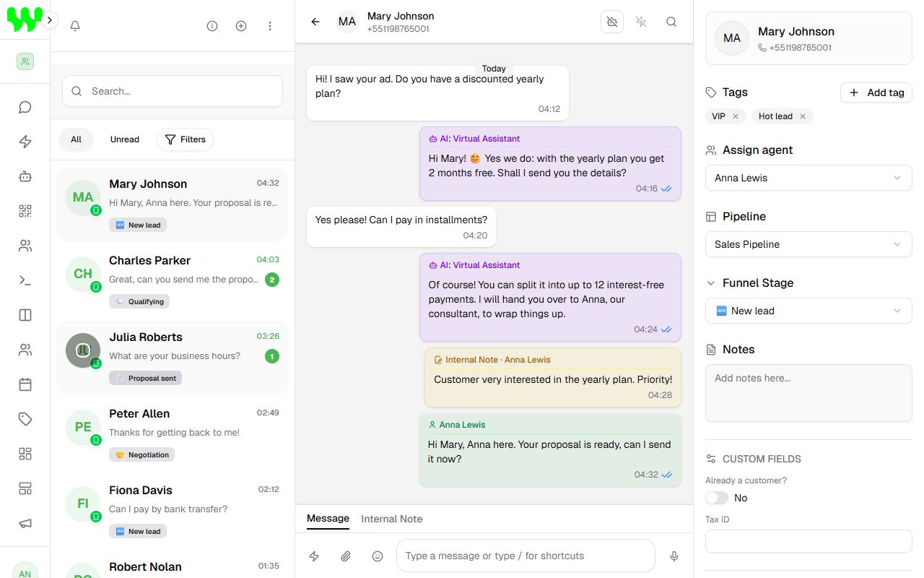Click the microphone voice message icon
Image resolution: width=924 pixels, height=578 pixels.
674,556
